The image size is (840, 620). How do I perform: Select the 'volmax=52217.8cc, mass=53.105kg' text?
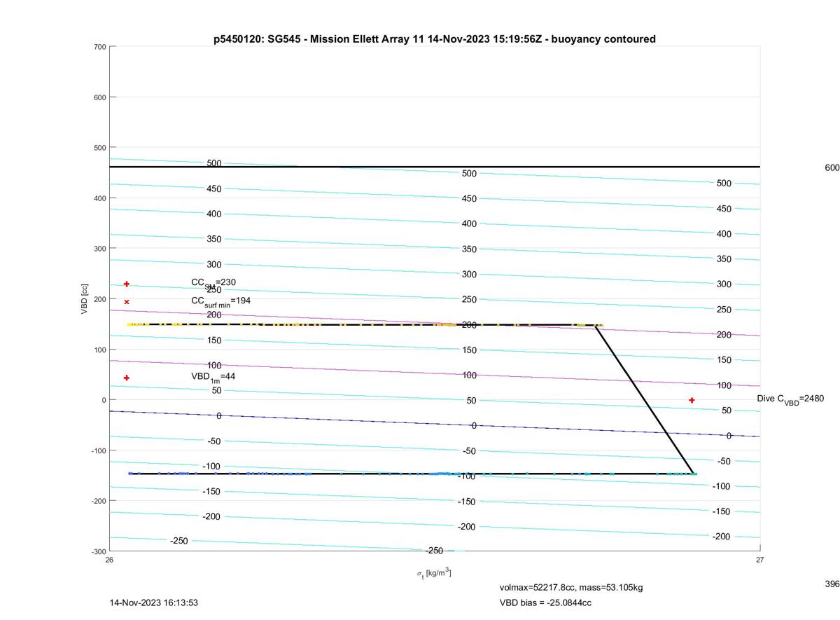click(x=571, y=587)
